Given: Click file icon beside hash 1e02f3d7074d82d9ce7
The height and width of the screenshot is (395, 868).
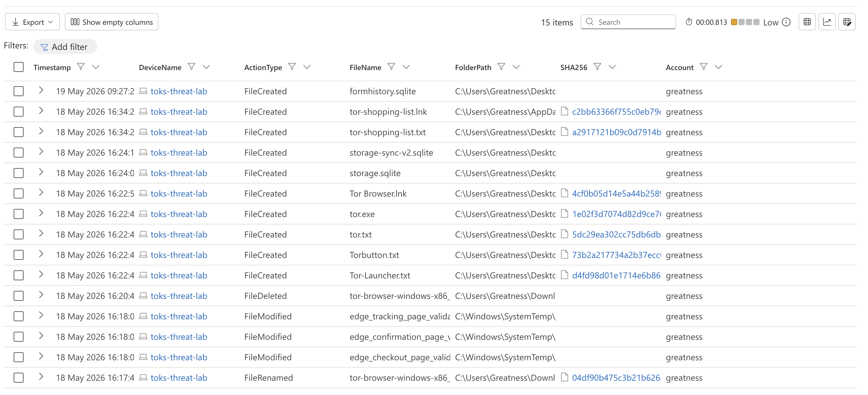Looking at the screenshot, I should [x=565, y=214].
